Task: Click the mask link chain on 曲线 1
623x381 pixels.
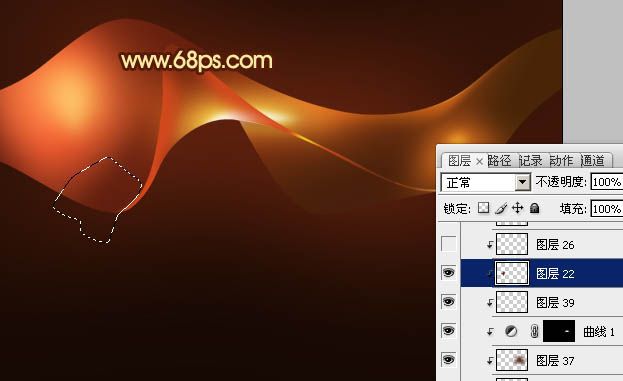Action: point(534,331)
